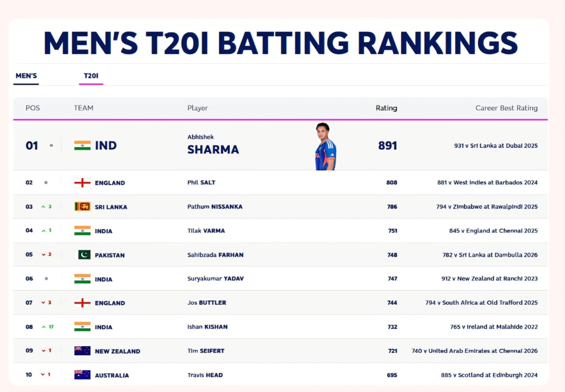Click the Career Best Rating header
Viewport: 565px width, 392px height.
coord(506,108)
